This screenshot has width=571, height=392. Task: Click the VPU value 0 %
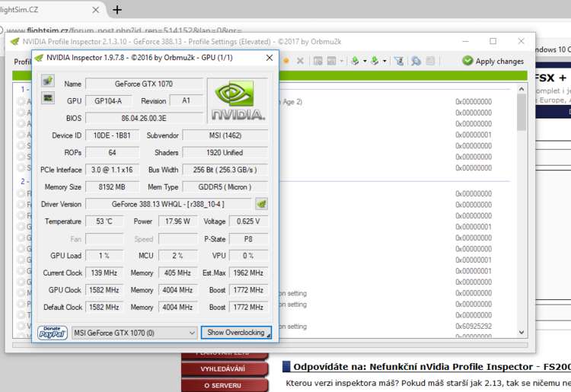click(248, 256)
